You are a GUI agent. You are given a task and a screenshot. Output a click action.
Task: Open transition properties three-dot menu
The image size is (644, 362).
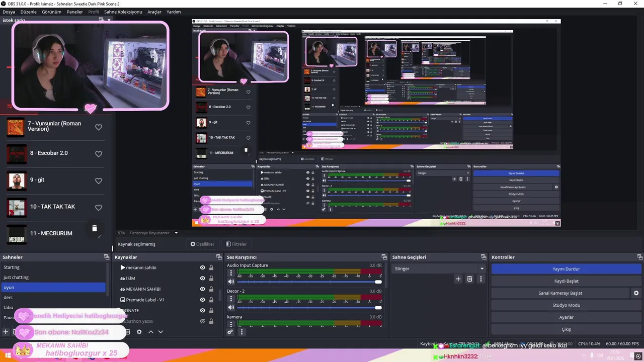(x=481, y=279)
